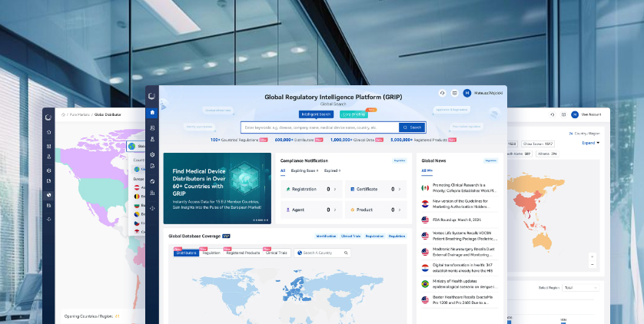Image resolution: width=644 pixels, height=324 pixels.
Task: Click the Agent card arrow chevron
Action: coord(335,210)
